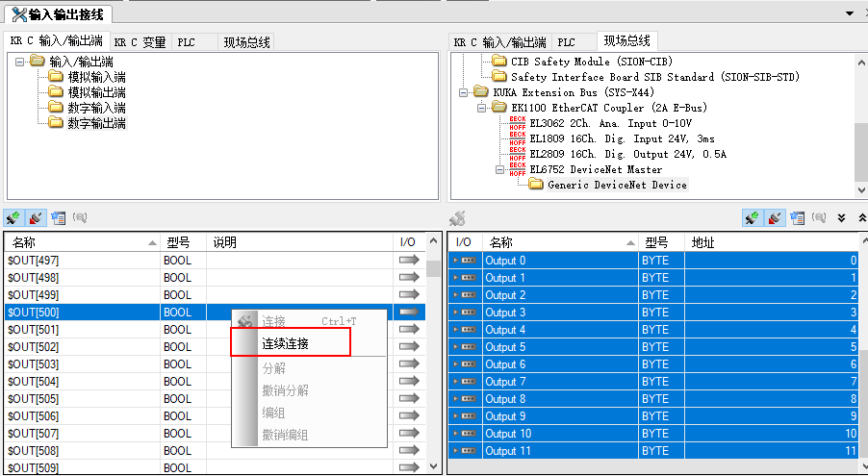Collapse the 输入/输出端 root tree node

pyautogui.click(x=20, y=62)
